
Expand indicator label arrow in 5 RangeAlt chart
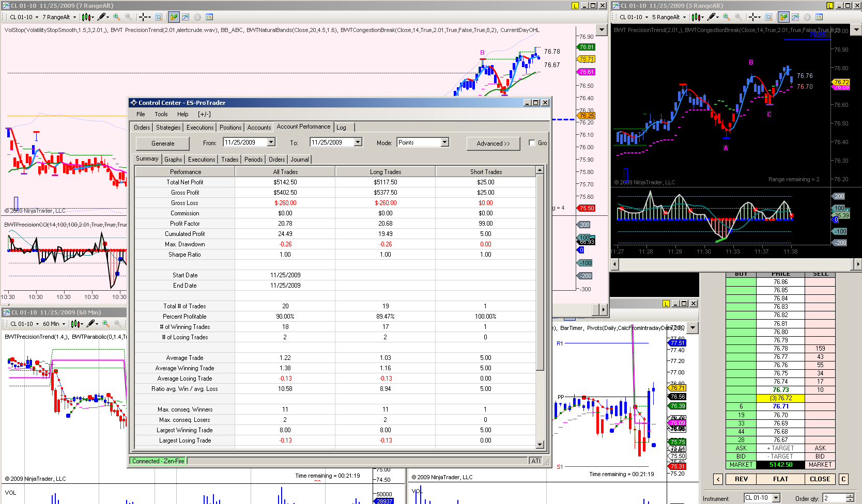[856, 30]
